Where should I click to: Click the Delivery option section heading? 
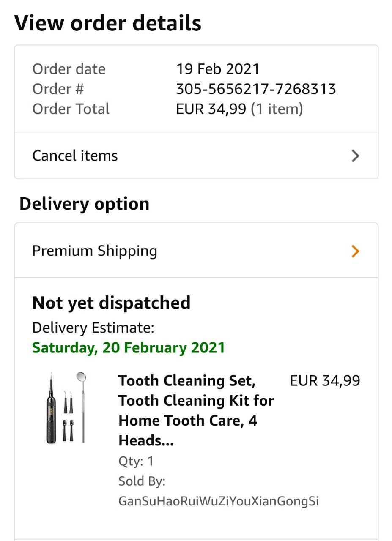[84, 204]
